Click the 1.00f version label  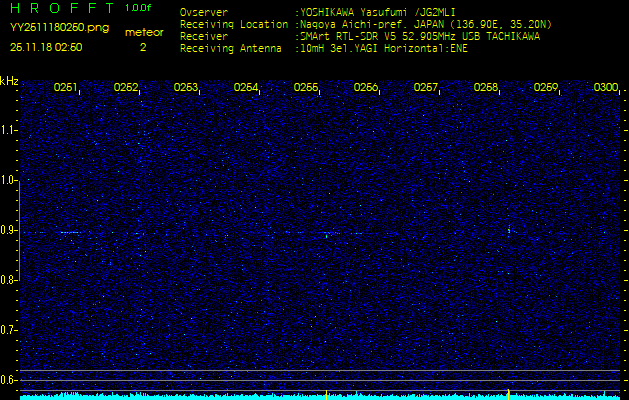(138, 8)
